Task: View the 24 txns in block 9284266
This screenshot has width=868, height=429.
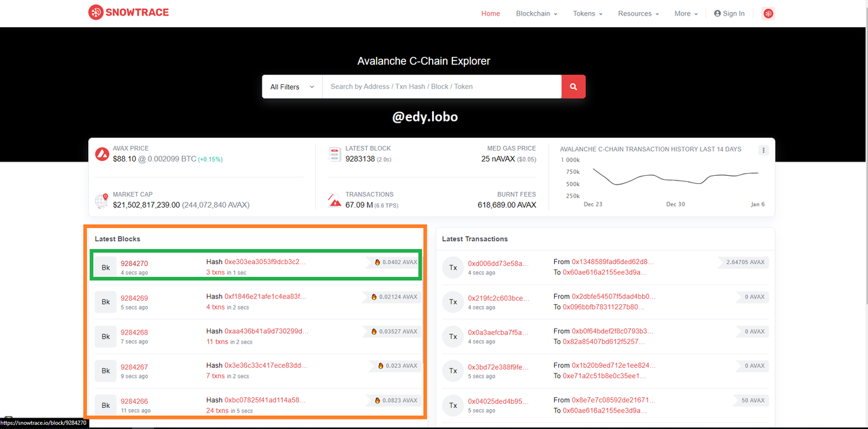Action: 218,411
